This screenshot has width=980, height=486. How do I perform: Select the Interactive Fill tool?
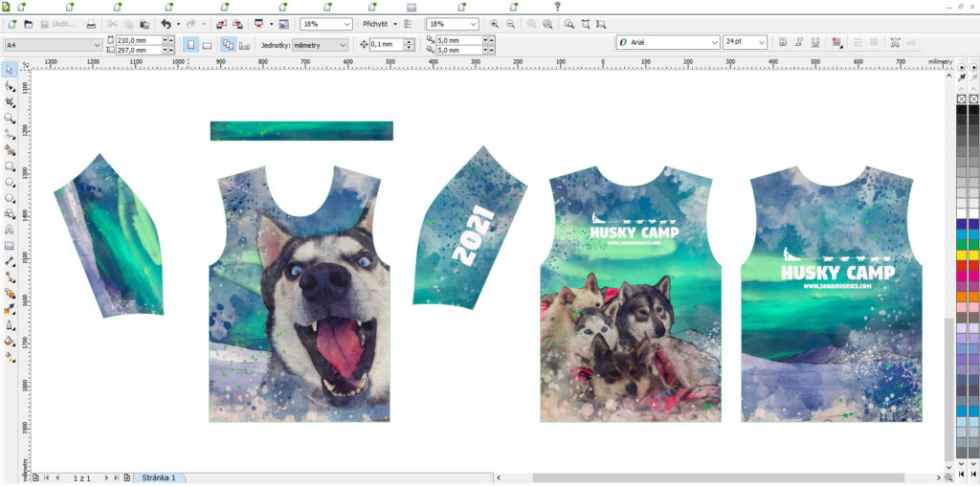10,357
